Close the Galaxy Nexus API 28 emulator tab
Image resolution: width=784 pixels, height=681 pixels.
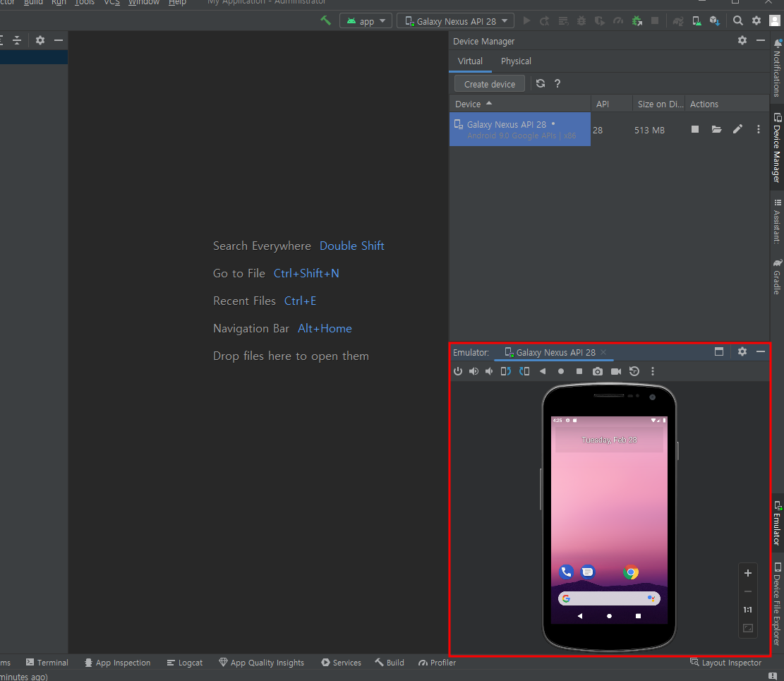click(x=603, y=353)
